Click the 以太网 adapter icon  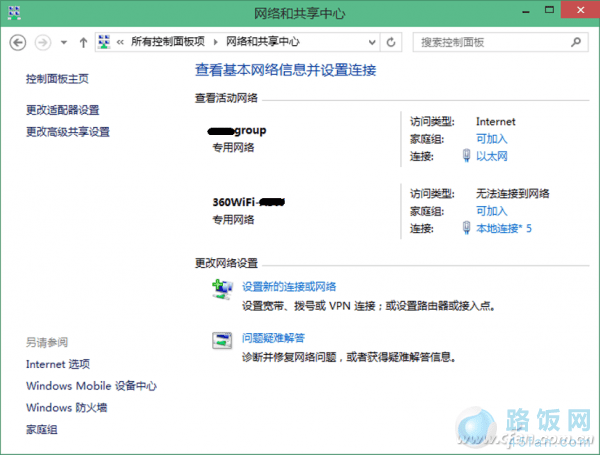[x=466, y=155]
